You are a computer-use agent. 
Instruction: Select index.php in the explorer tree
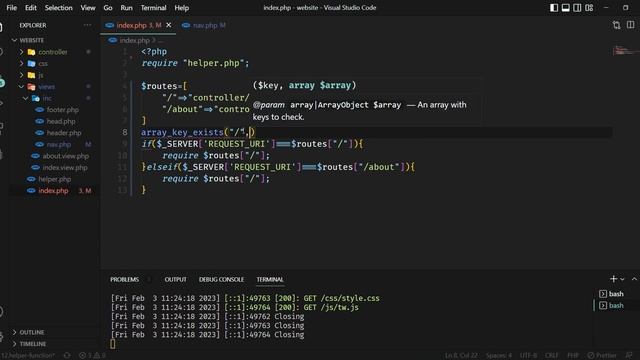tap(53, 191)
